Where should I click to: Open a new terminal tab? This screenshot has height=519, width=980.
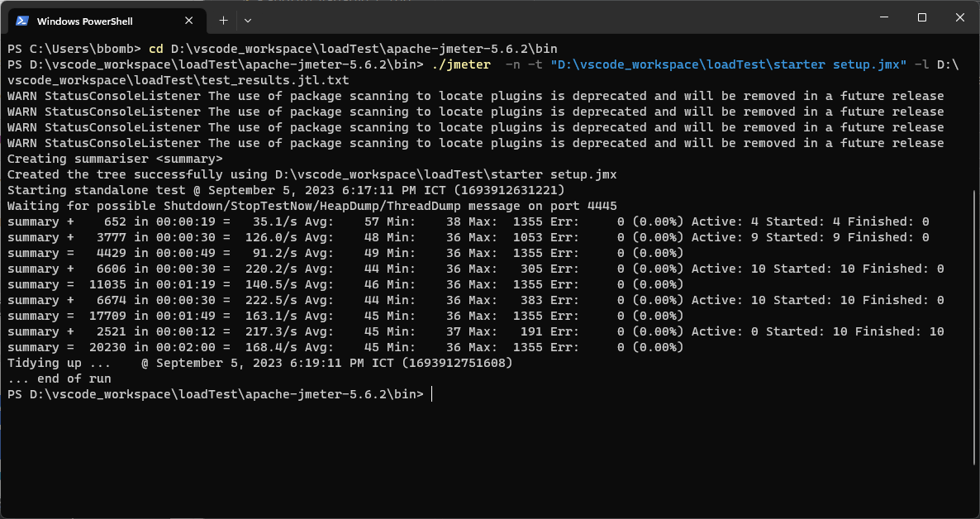[x=223, y=20]
